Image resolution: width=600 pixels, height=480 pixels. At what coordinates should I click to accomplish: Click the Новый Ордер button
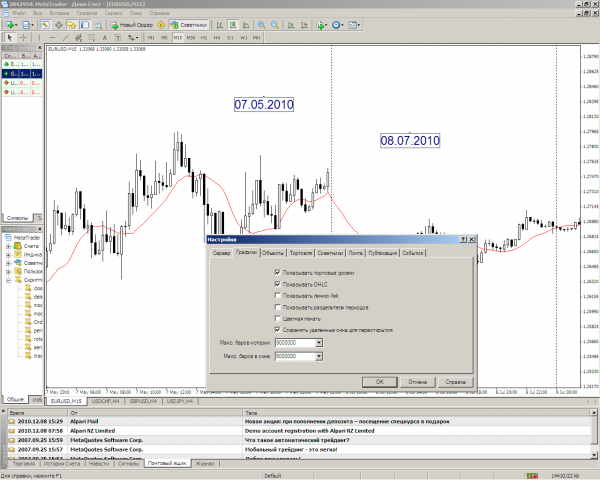pyautogui.click(x=132, y=25)
